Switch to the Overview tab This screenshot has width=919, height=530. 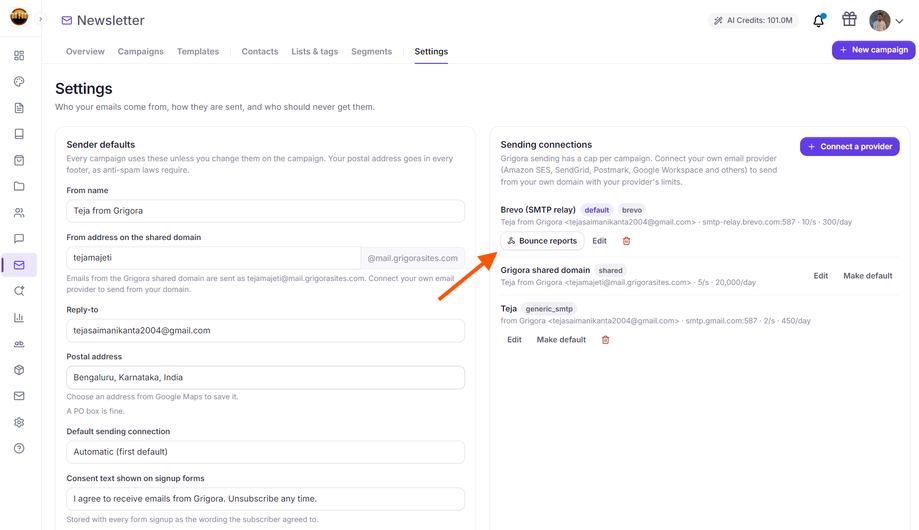[85, 52]
